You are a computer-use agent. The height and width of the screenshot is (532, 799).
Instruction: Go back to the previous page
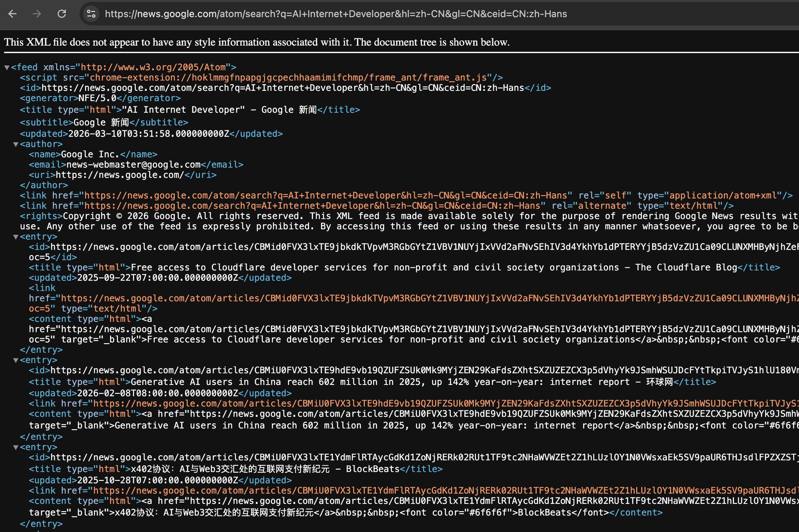[12, 14]
